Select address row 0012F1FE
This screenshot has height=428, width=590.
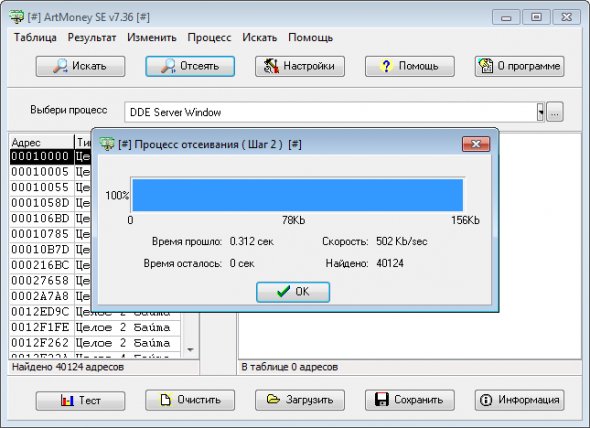95,327
